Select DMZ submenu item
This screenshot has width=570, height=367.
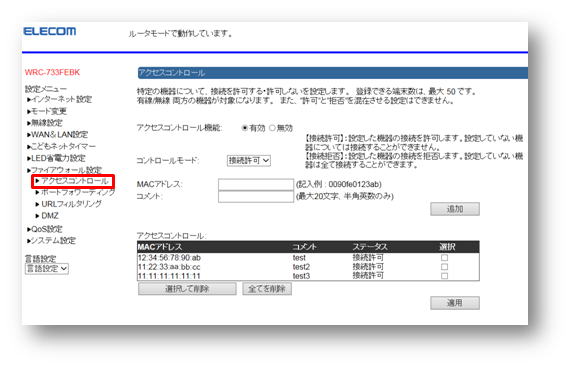coord(47,215)
